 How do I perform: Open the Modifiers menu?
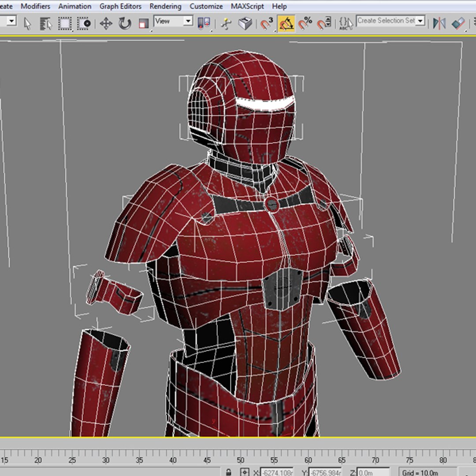[36, 6]
